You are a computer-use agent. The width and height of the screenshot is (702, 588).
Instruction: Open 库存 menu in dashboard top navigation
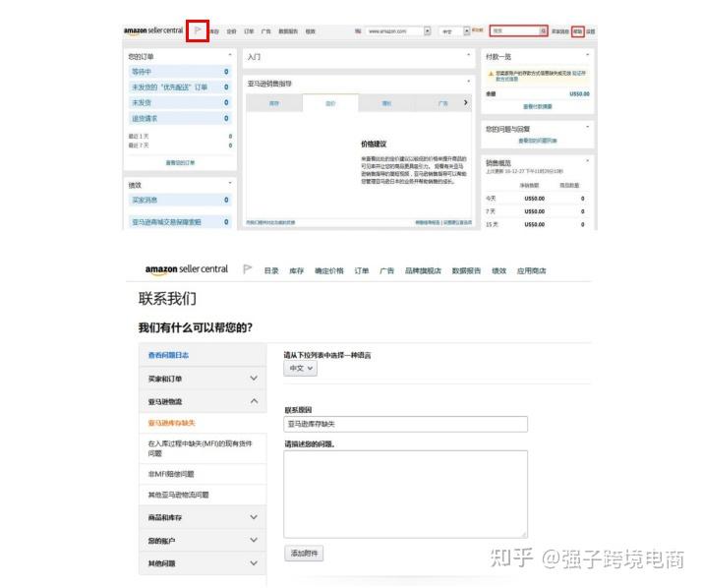coord(214,31)
